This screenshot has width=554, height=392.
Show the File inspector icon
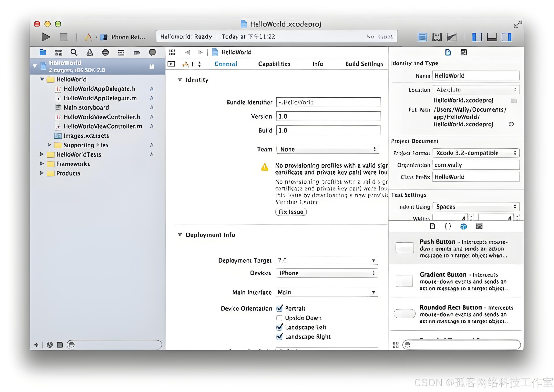(x=448, y=52)
